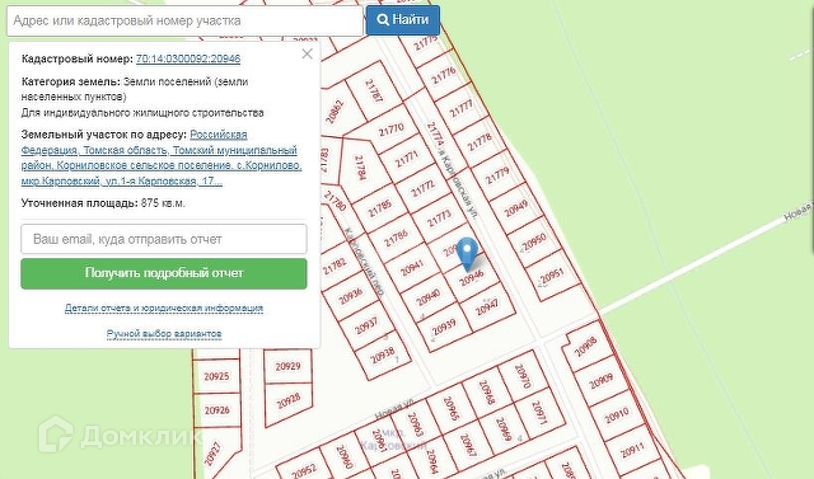The image size is (814, 479).
Task: Select parcel 20949 on the map
Action: coord(515,209)
